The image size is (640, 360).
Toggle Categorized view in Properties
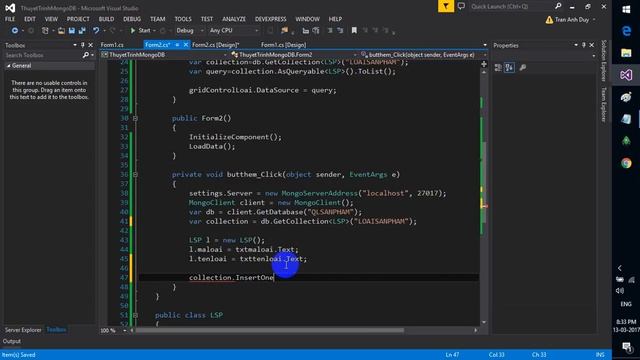coord(498,68)
